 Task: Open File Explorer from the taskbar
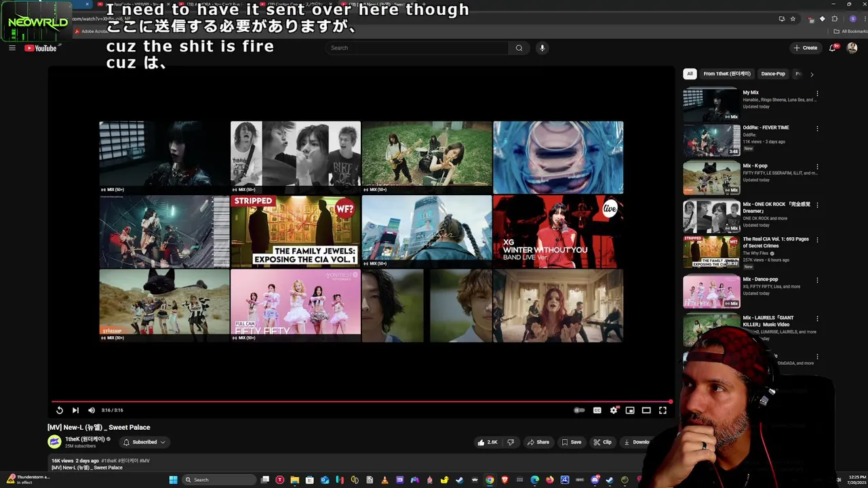295,480
